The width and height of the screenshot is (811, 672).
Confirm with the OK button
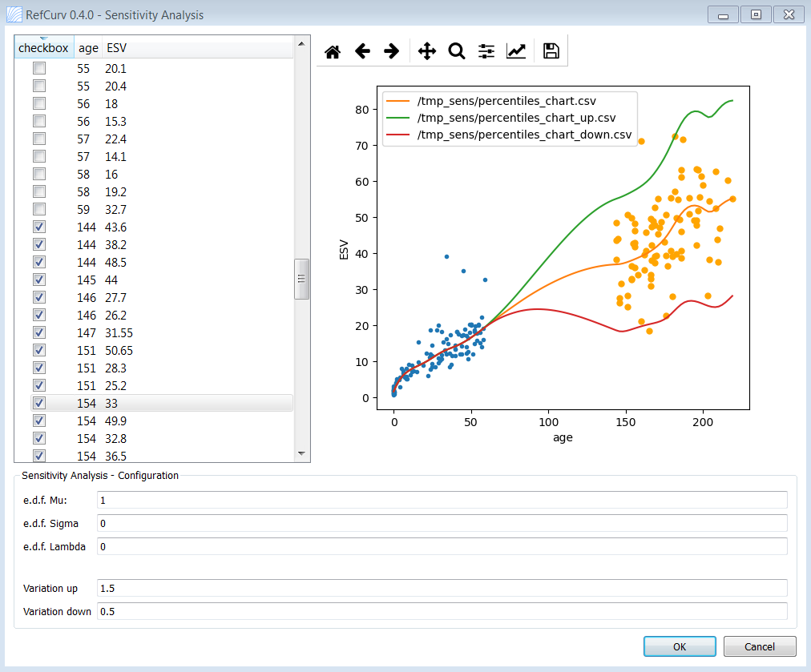(x=680, y=646)
